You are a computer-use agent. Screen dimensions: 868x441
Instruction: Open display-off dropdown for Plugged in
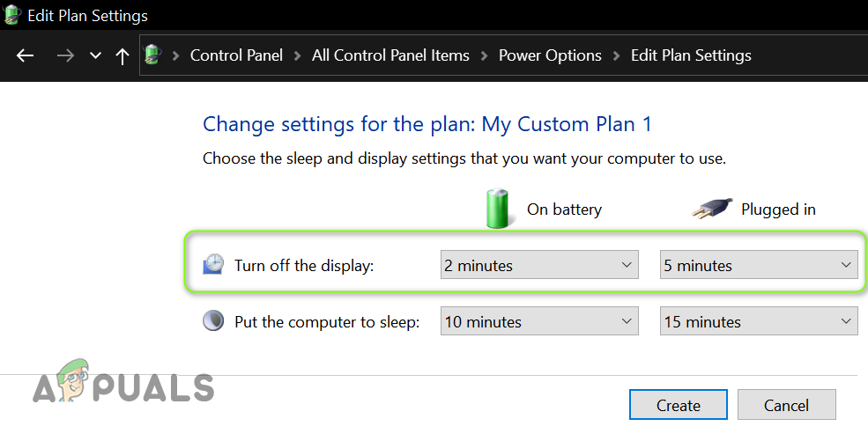point(758,265)
